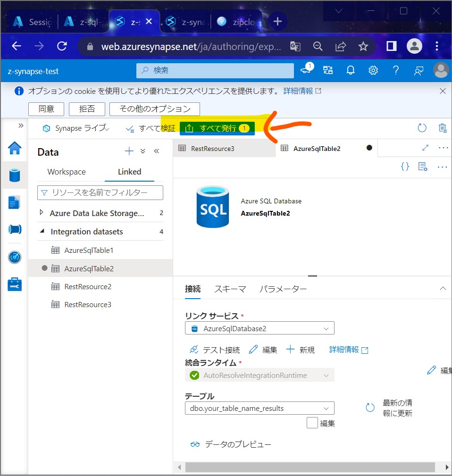Open the Synapse ライブ mode dropdown
This screenshot has height=476, width=452.
pyautogui.click(x=75, y=128)
